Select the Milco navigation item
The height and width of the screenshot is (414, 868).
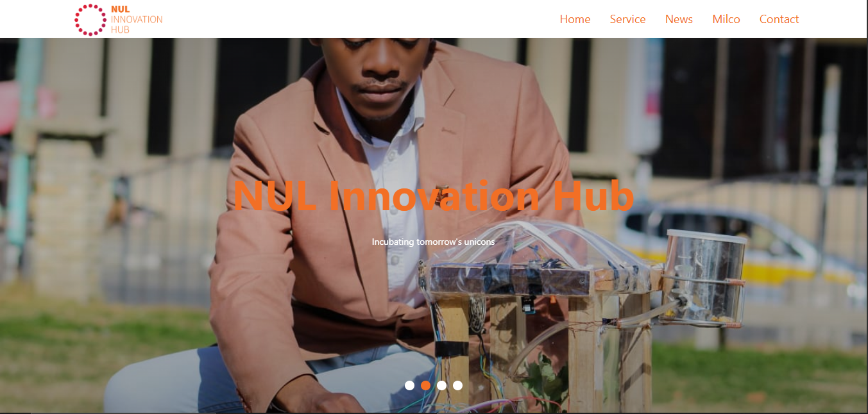coord(726,19)
